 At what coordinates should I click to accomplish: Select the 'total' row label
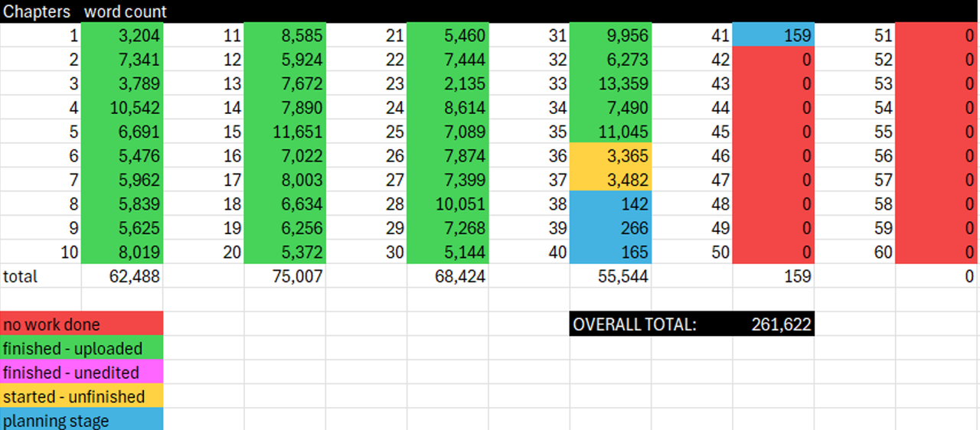click(40, 276)
